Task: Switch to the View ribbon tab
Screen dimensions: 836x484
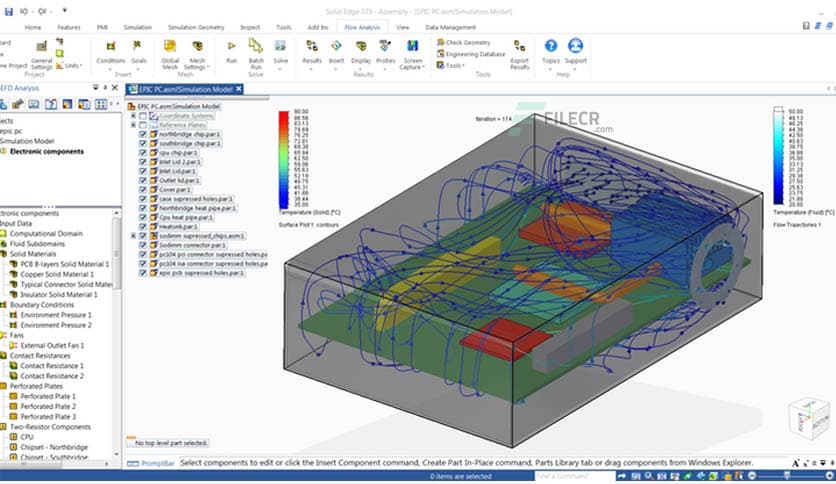Action: [403, 27]
